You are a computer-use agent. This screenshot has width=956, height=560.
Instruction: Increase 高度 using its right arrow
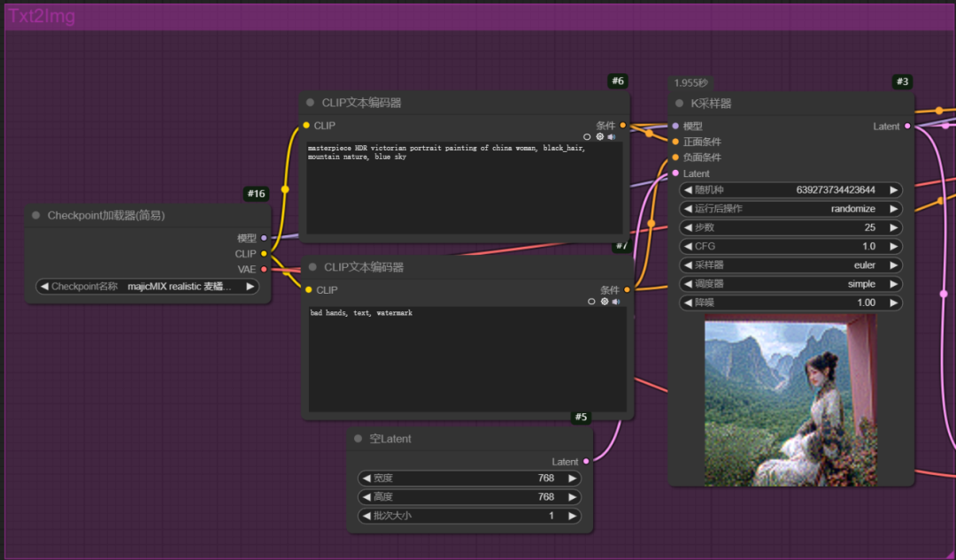tap(572, 497)
